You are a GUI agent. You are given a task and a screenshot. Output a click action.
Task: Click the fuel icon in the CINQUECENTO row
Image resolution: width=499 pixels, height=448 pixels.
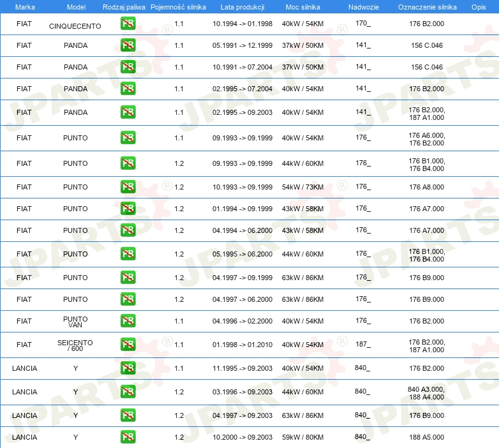click(128, 24)
